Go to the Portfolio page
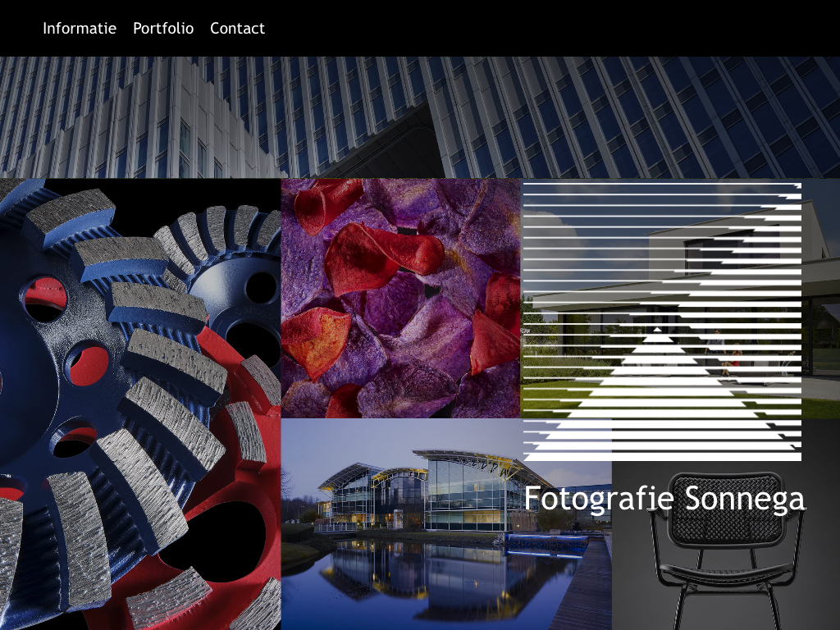This screenshot has width=840, height=630. pos(163,29)
